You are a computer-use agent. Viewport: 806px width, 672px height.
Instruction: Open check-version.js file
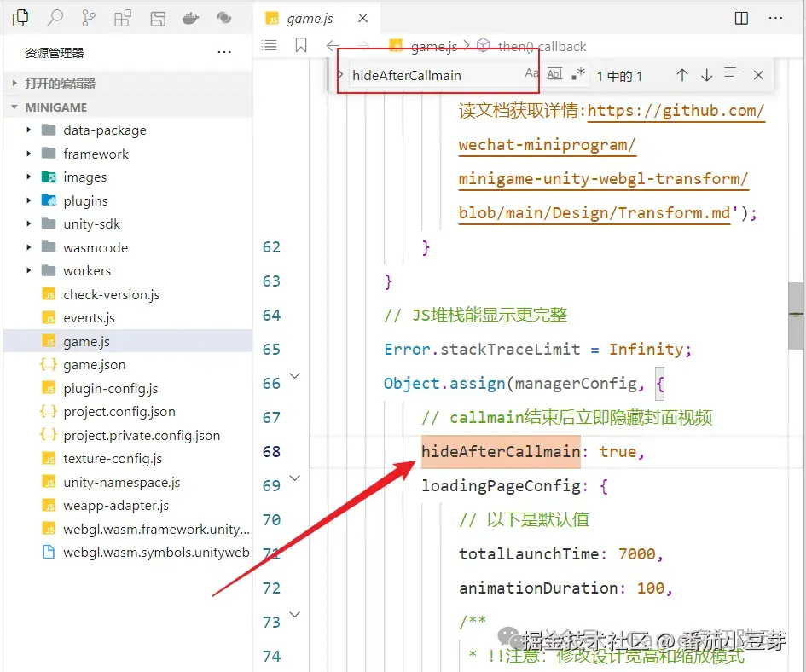click(x=111, y=294)
